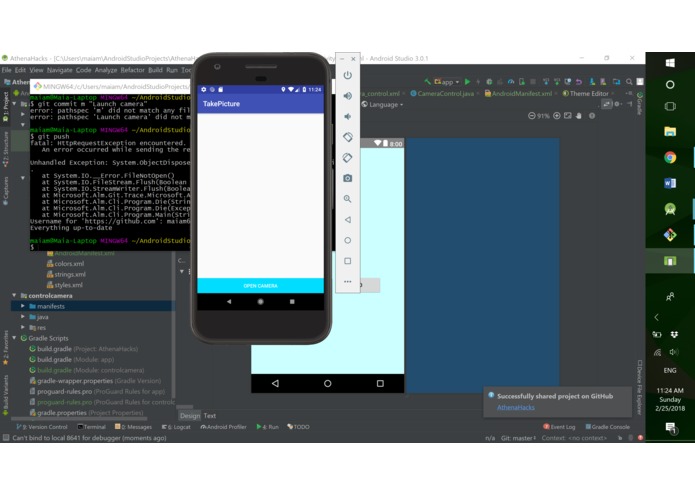
Task: Open Chrome from Windows taskbar
Action: [670, 157]
